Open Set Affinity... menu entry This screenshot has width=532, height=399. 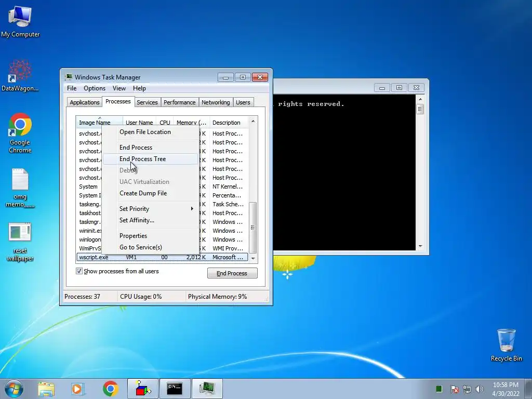pyautogui.click(x=150, y=220)
